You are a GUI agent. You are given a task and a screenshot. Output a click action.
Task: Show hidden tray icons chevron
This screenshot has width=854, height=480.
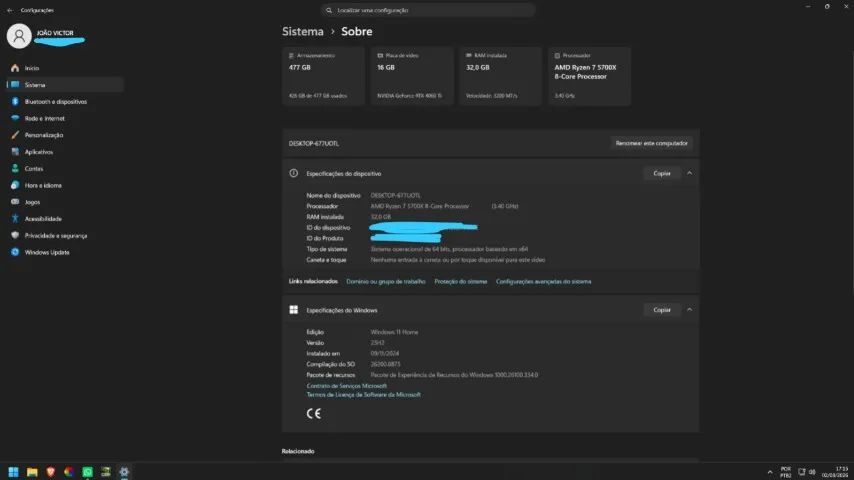click(770, 472)
